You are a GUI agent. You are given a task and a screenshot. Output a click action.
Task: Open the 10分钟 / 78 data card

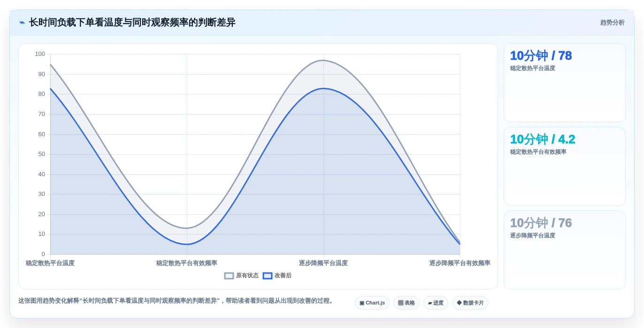point(565,83)
